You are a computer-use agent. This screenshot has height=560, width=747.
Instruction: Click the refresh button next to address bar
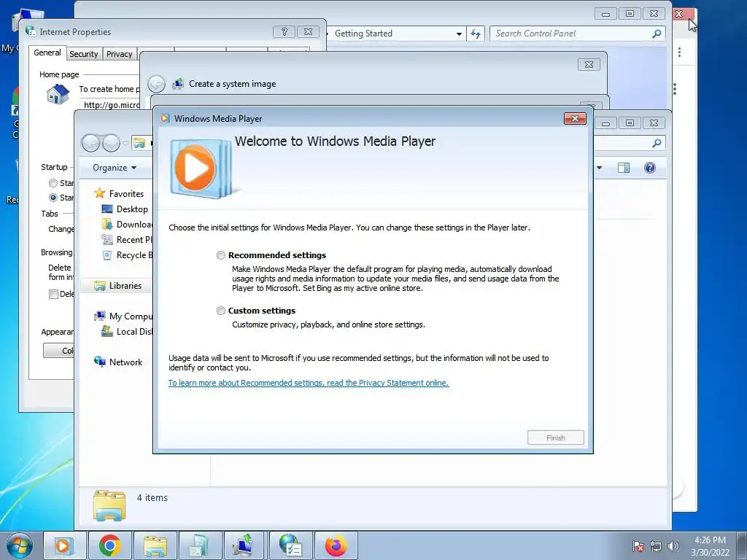point(476,34)
